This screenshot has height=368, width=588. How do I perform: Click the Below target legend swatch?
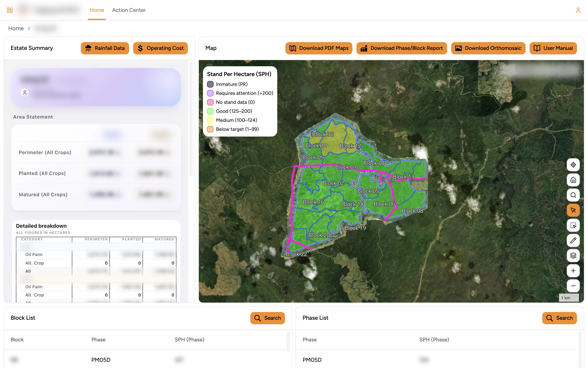[210, 129]
